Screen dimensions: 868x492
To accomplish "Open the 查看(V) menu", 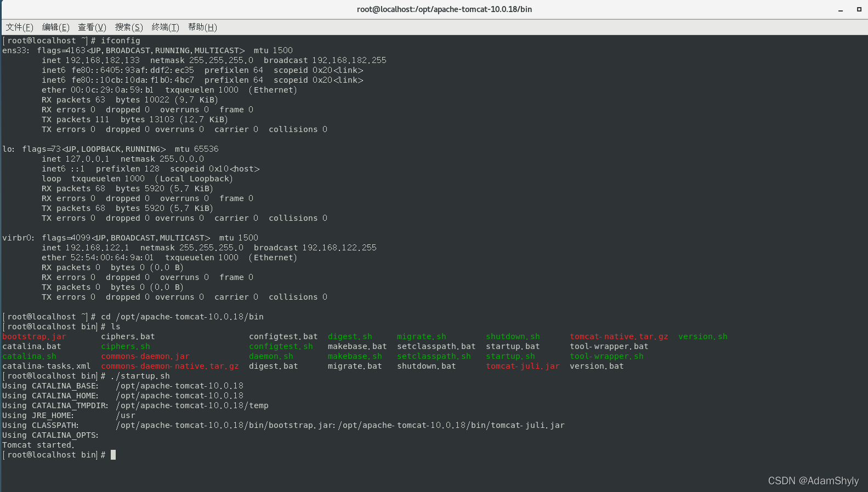I will (92, 27).
